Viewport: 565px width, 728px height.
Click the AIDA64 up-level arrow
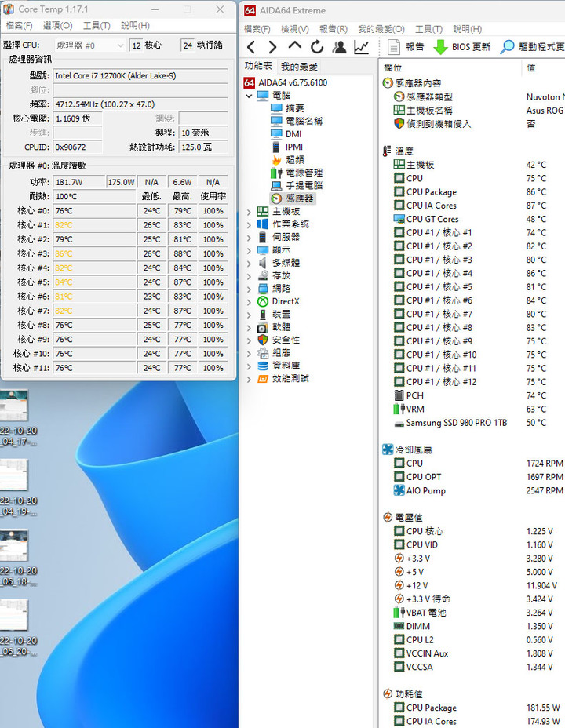point(295,46)
